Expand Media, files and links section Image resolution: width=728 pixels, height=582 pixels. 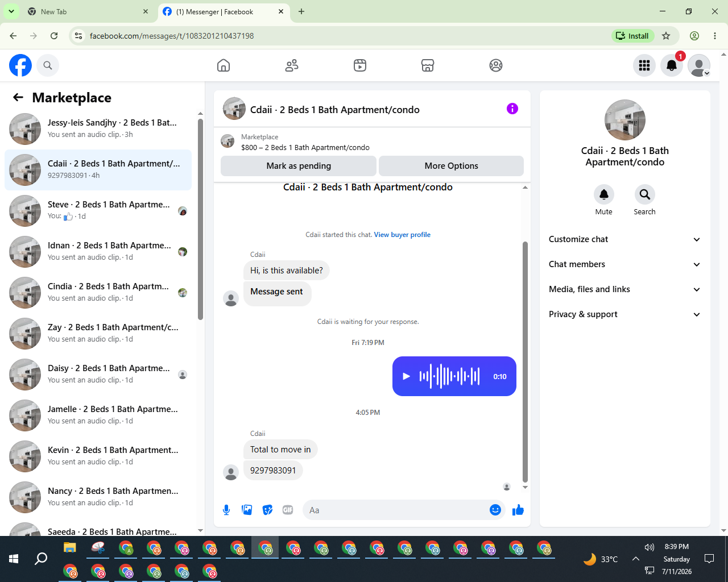point(625,289)
